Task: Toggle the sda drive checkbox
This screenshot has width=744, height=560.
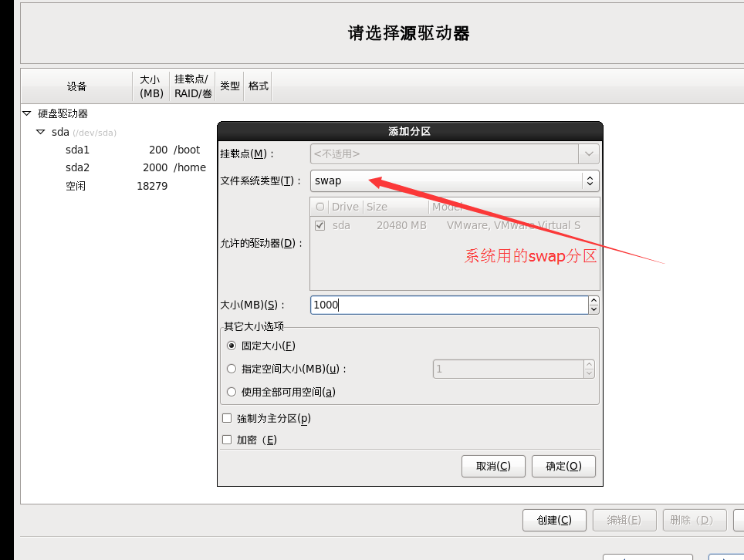Action: (x=320, y=226)
